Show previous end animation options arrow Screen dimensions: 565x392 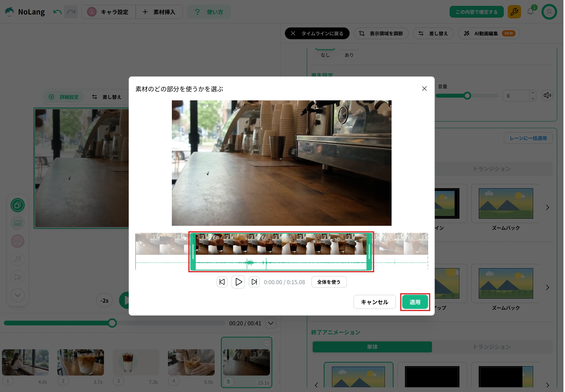click(316, 385)
